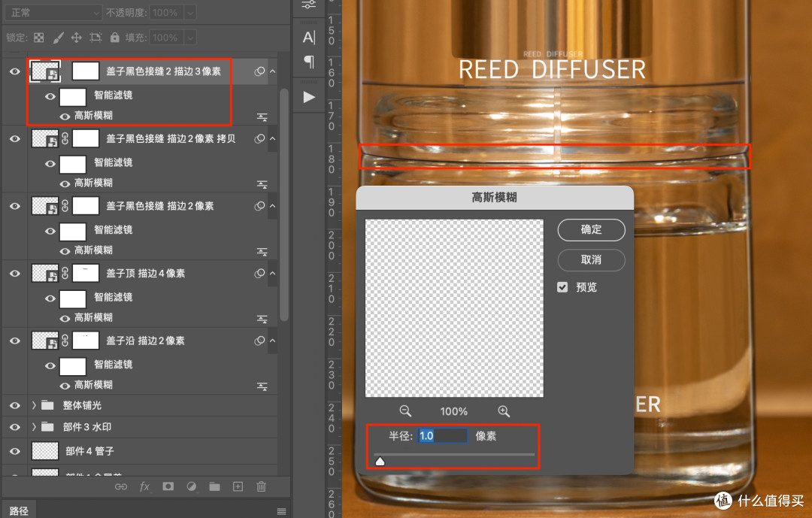Select mask thumbnail of 盖子顶 描边4像素
Screen dimensions: 812x518
pyautogui.click(x=86, y=274)
